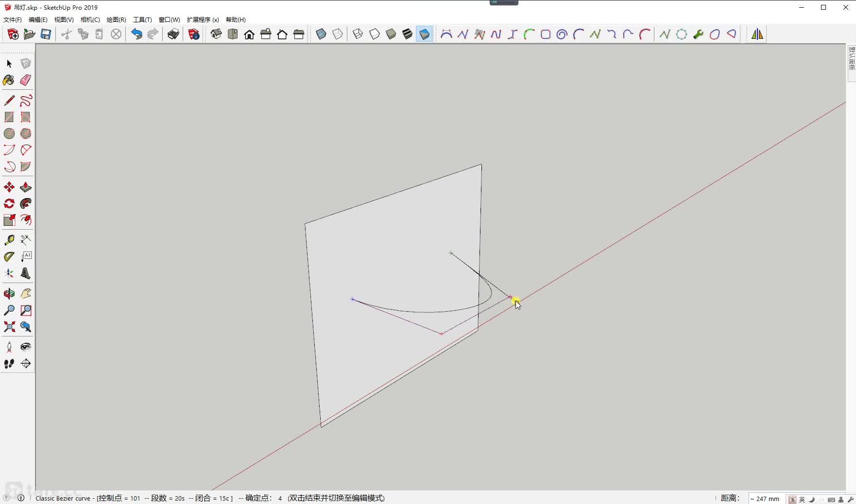The image size is (856, 504).
Task: Click the Zoom Extents tool
Action: (9, 327)
